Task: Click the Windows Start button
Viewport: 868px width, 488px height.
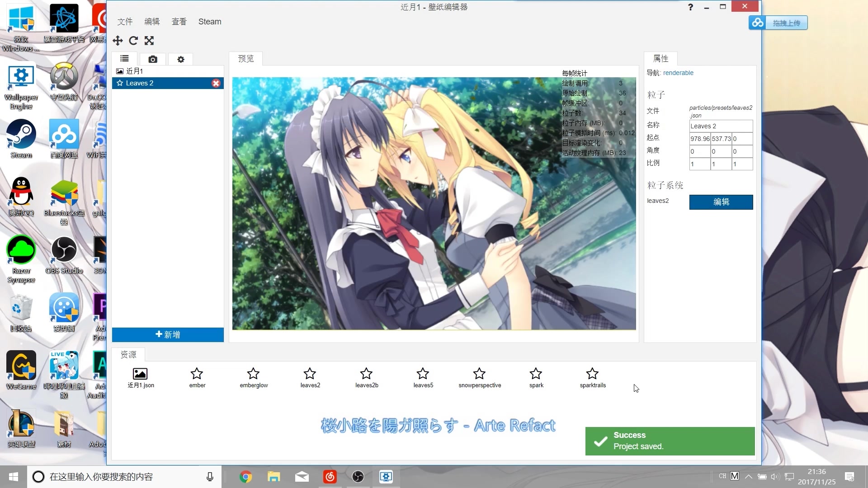Action: (14, 477)
